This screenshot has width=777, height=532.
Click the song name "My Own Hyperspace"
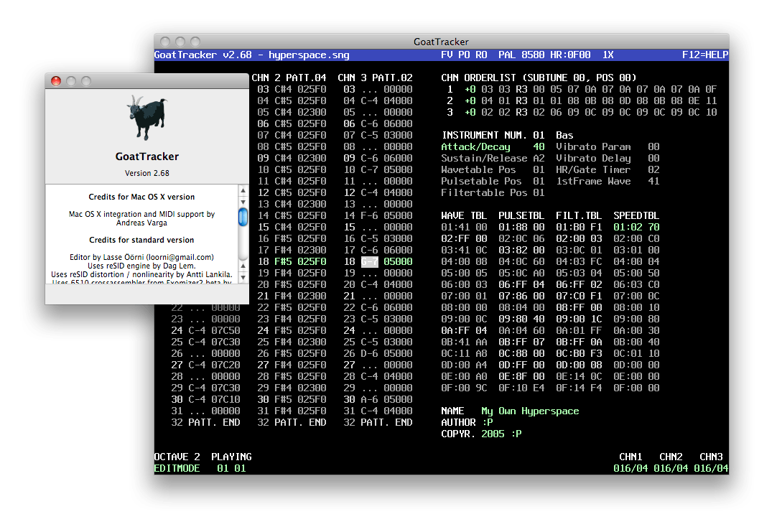tap(529, 411)
